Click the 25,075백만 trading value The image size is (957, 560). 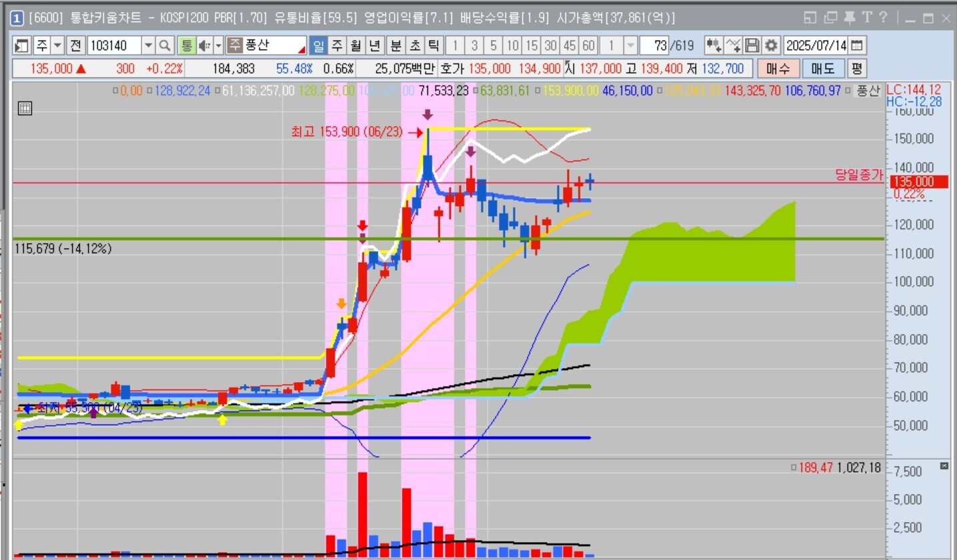[x=405, y=68]
